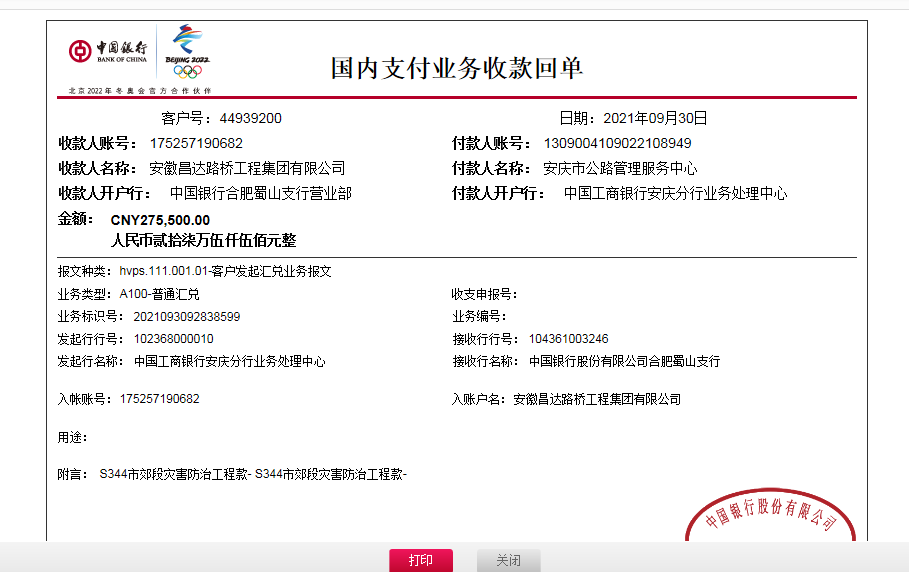Screen dimensions: 909x572
Task: Click the grey 关闭 (Close) button
Action: tap(508, 560)
